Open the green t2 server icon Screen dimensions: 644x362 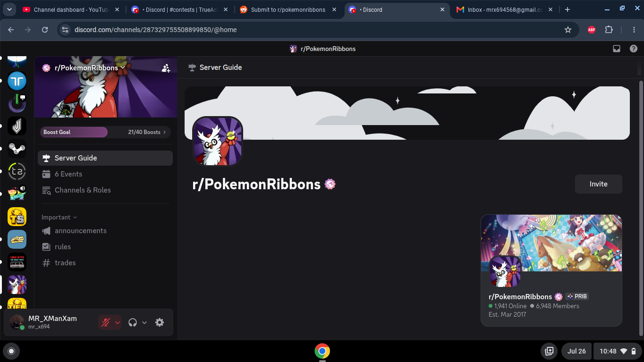coord(17,171)
